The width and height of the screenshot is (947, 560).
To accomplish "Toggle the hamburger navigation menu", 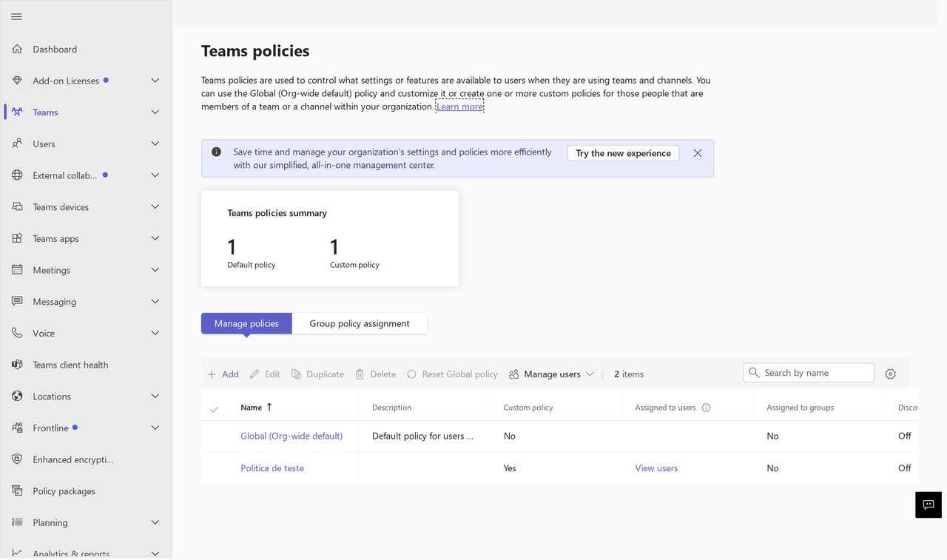I will click(x=16, y=16).
